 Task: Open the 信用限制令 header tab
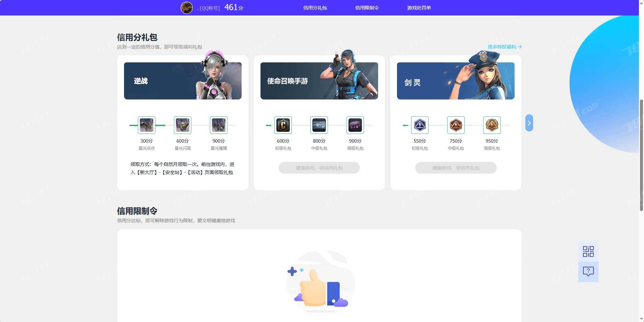point(367,8)
